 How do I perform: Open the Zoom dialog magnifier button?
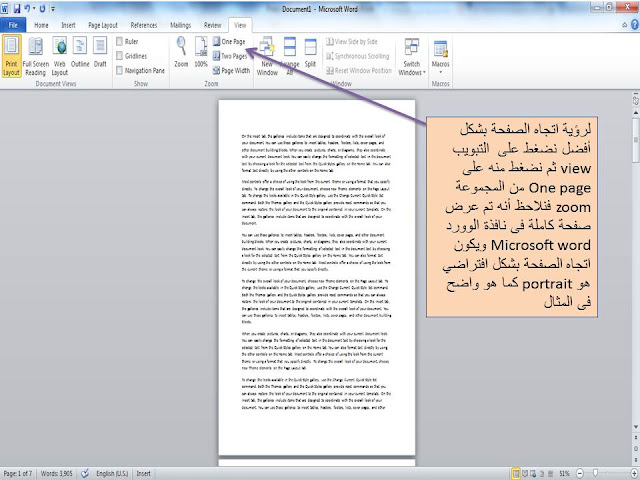[x=181, y=52]
